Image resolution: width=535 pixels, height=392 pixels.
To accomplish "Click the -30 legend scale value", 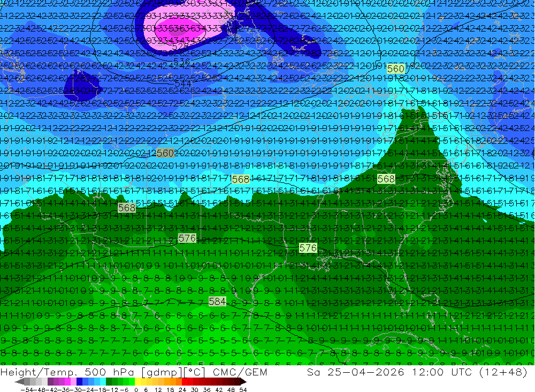I will [x=75, y=390].
